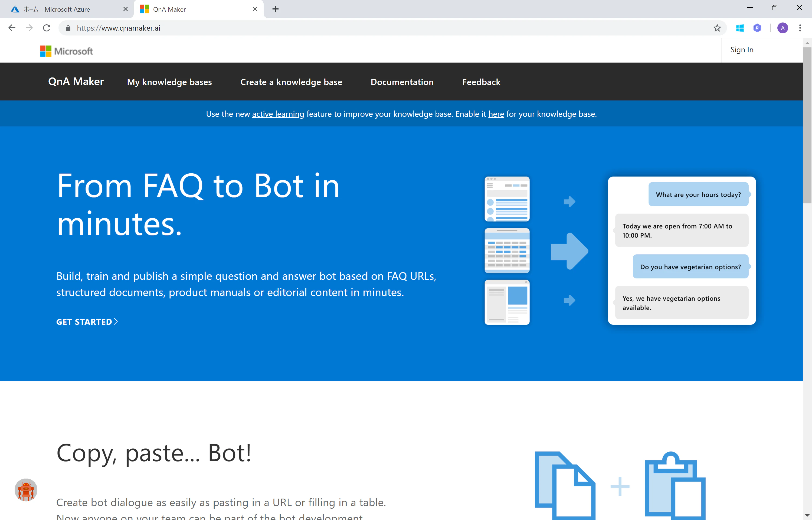Follow the active learning link
The width and height of the screenshot is (812, 520).
coord(278,114)
